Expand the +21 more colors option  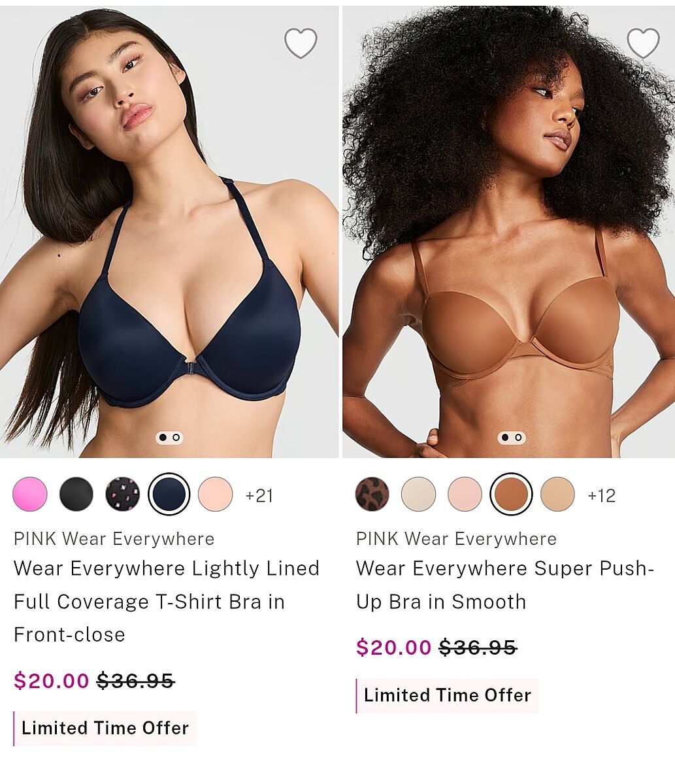coord(259,496)
